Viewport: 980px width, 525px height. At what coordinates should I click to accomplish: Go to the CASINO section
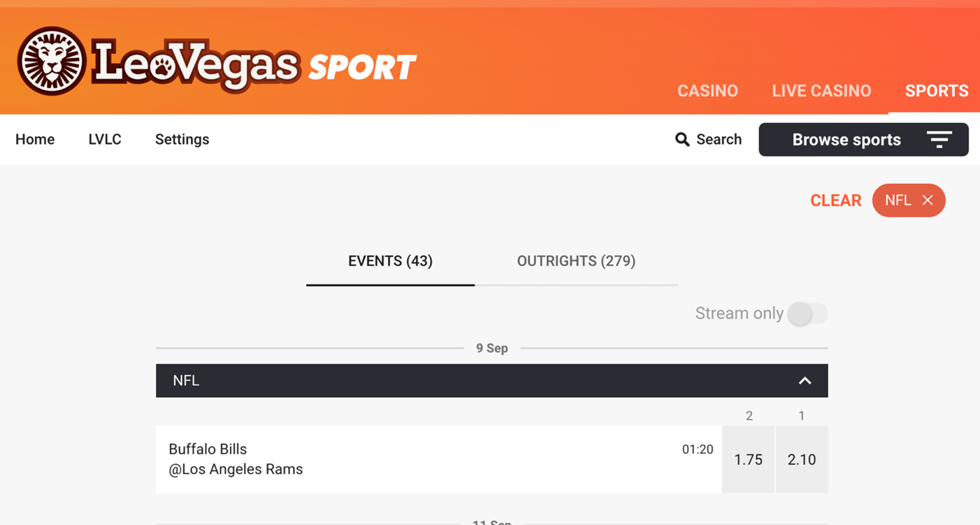(x=707, y=91)
